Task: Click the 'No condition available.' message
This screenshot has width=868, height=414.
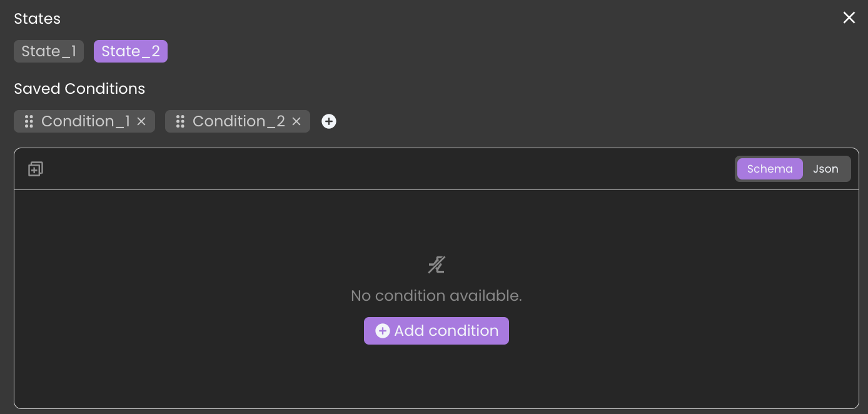Action: [437, 295]
